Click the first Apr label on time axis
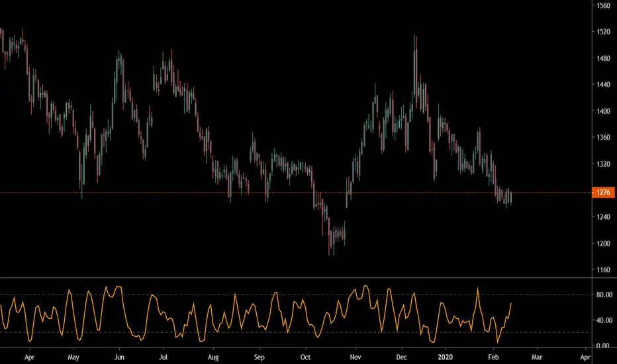Screen dimensions: 617x364 pos(29,357)
